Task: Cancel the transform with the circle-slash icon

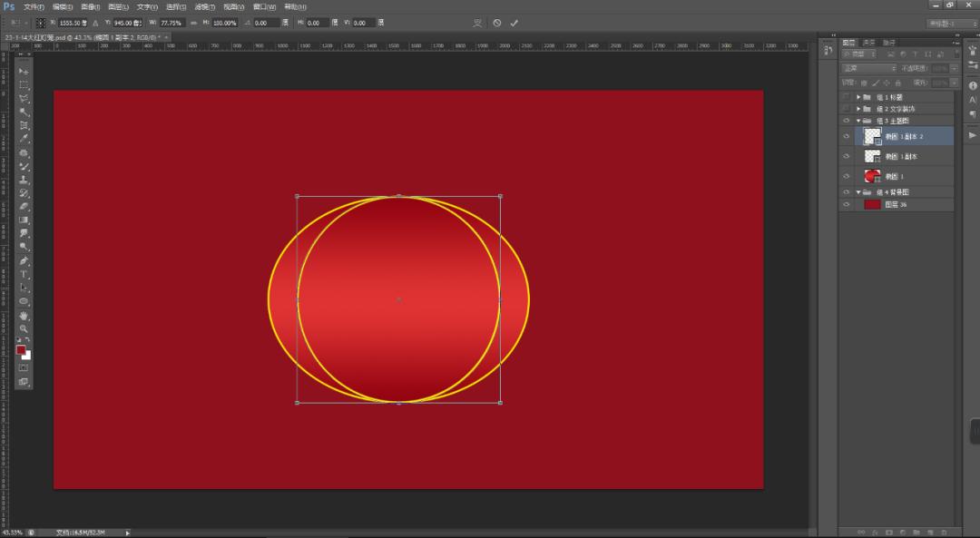Action: [x=496, y=23]
